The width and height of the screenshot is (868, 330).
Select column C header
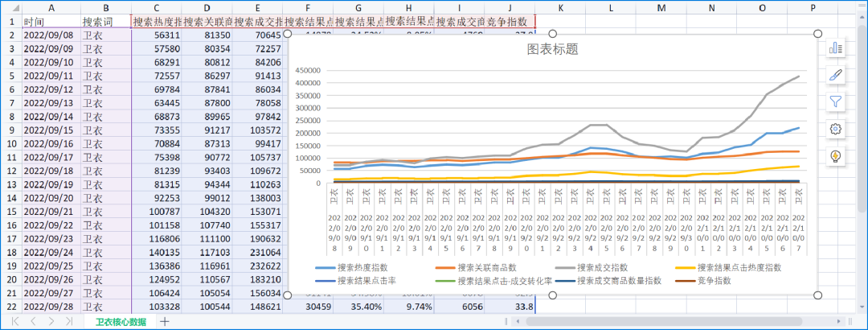click(157, 8)
